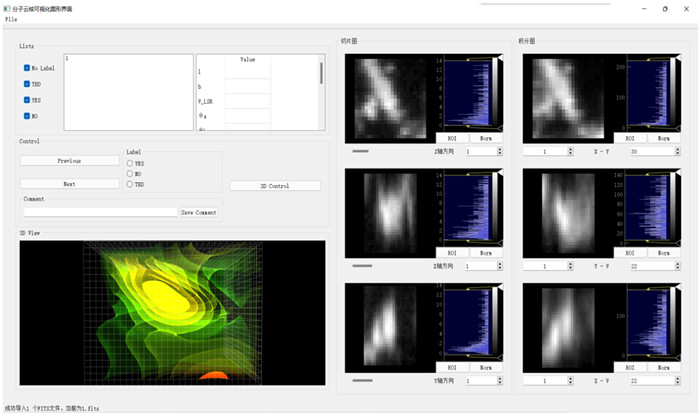The width and height of the screenshot is (700, 415).
Task: Click the Save Comment button
Action: click(x=199, y=212)
